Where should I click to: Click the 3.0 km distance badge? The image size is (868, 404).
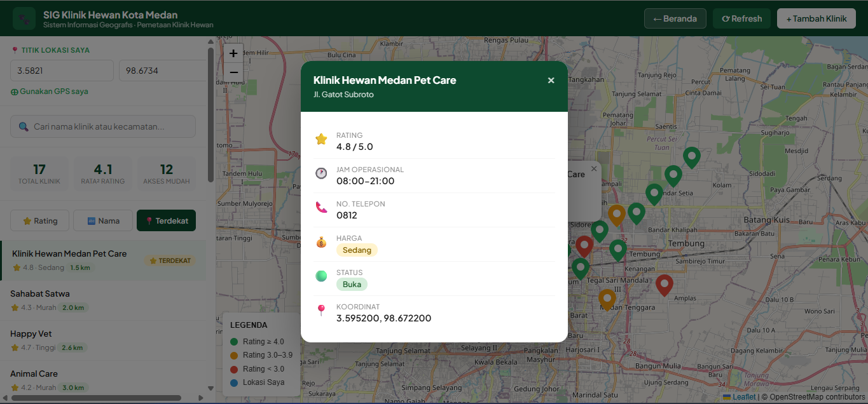point(74,387)
